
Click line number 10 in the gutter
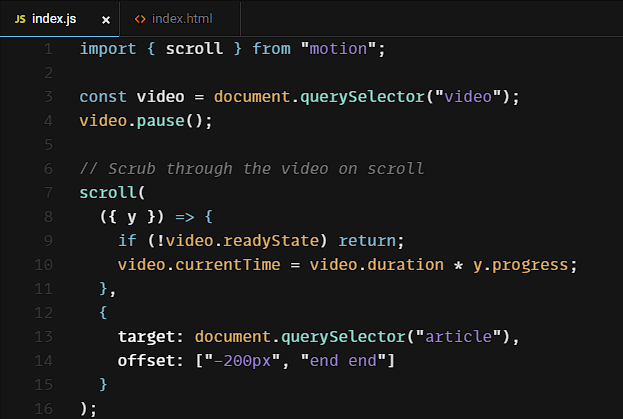click(x=43, y=264)
